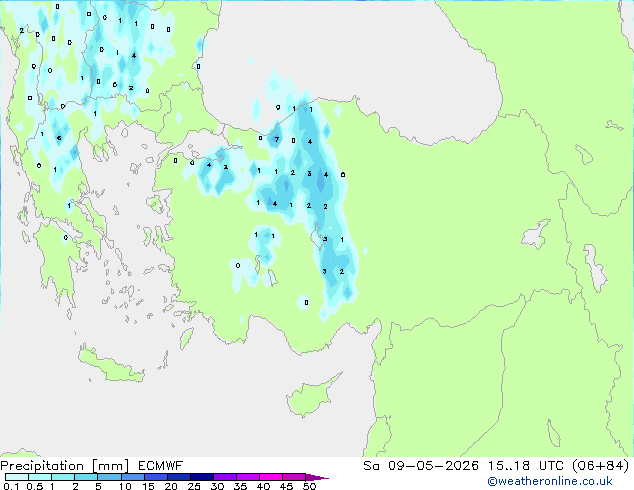Open the weatheronline.co.uk copyright link

[x=550, y=481]
